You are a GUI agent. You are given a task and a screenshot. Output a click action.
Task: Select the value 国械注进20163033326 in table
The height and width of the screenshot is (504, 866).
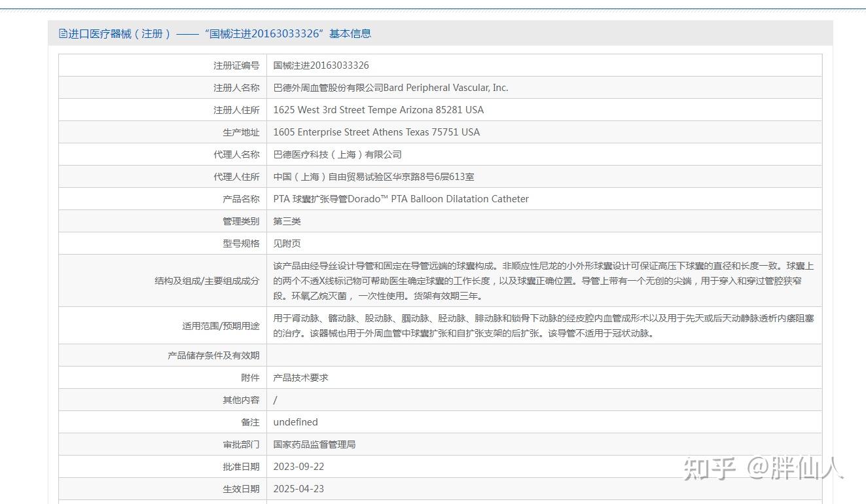[x=321, y=65]
